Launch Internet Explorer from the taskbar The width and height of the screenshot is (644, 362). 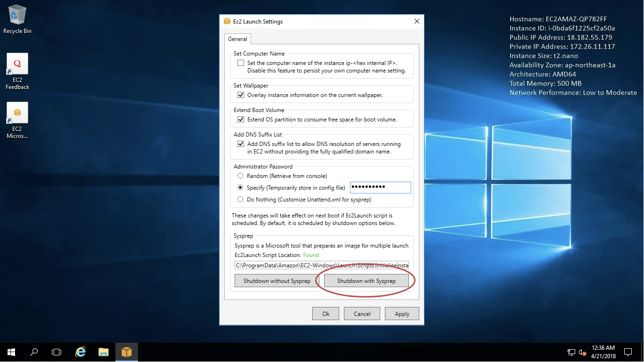tap(81, 352)
